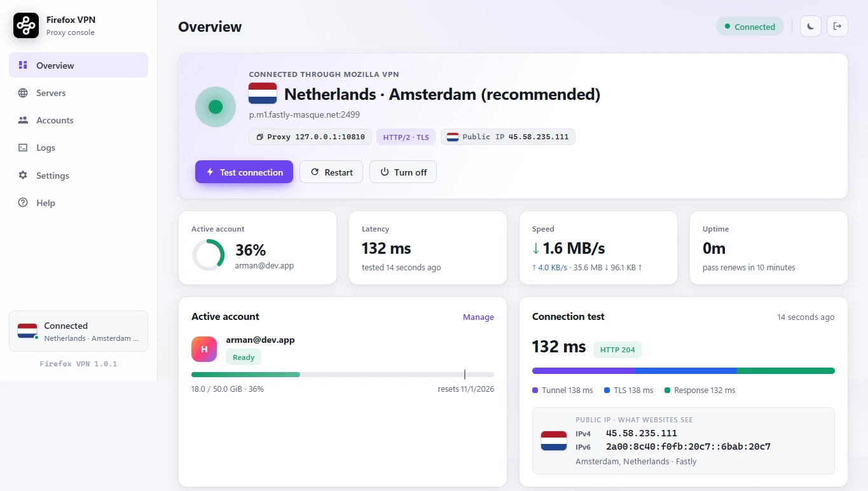
Task: Toggle dark mode with the moon icon
Action: 810,26
